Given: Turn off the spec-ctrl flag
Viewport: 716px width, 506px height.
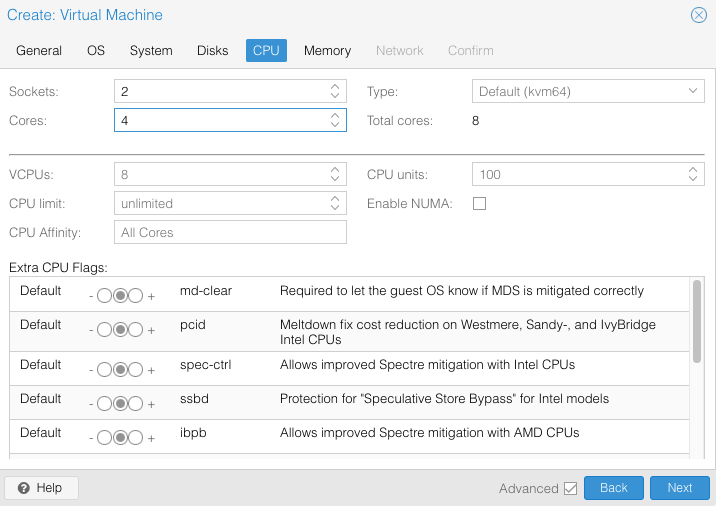Looking at the screenshot, I should point(105,370).
